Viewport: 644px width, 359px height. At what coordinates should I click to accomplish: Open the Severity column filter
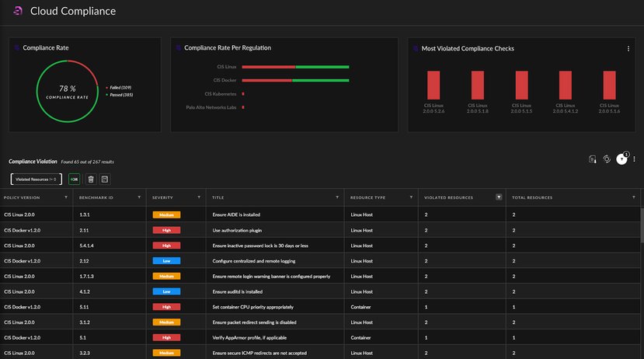pyautogui.click(x=200, y=197)
